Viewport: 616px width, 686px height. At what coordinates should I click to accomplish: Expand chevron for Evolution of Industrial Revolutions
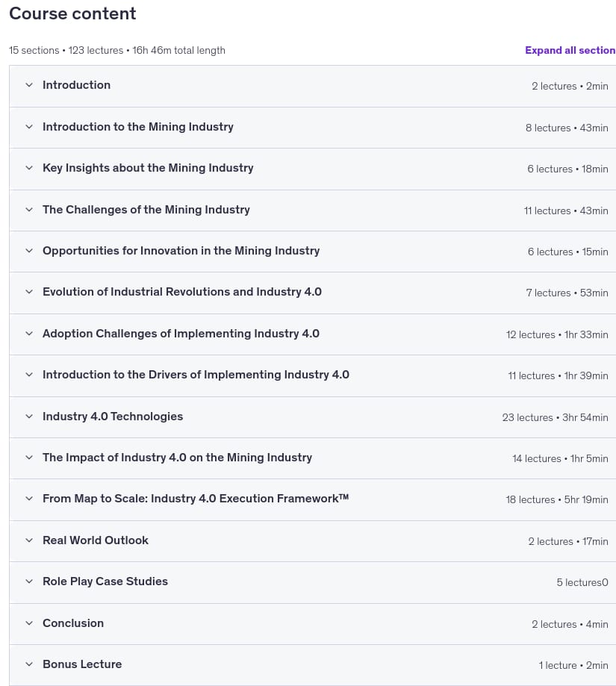29,292
